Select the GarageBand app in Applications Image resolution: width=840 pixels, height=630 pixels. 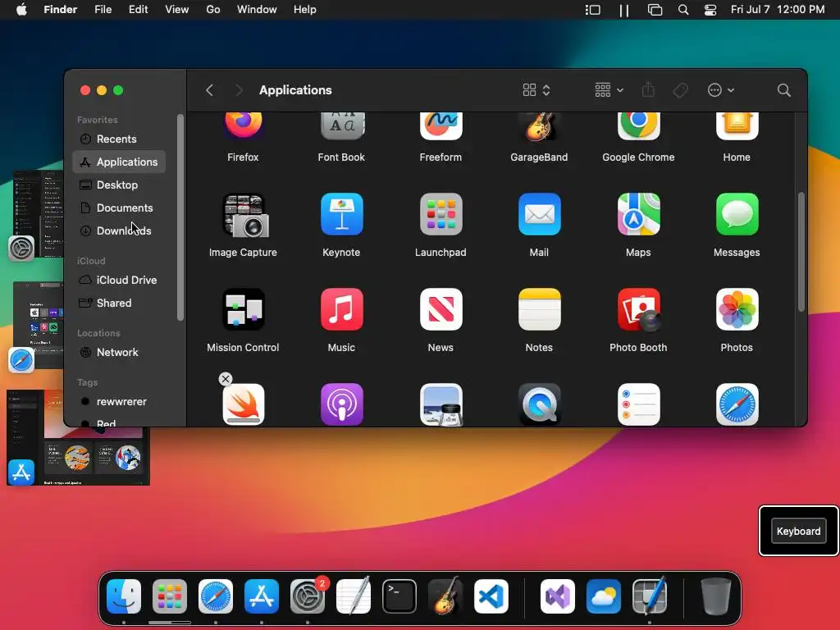[x=539, y=126]
